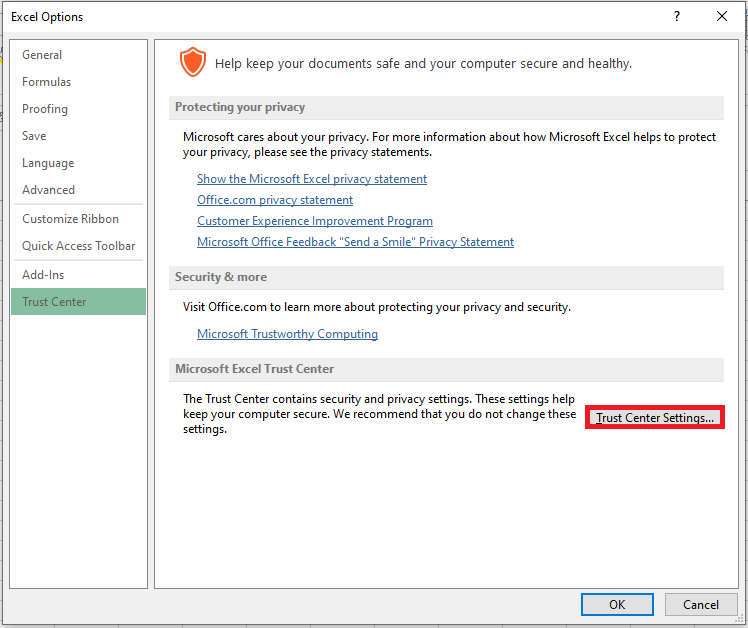Select the highlighted Trust Center category
The image size is (748, 628).
tap(78, 302)
